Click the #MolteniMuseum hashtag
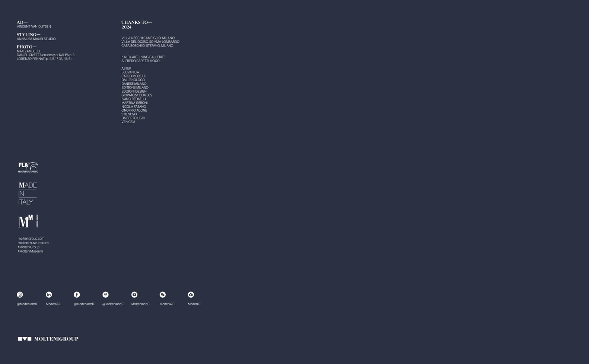589x364 pixels. (30, 251)
